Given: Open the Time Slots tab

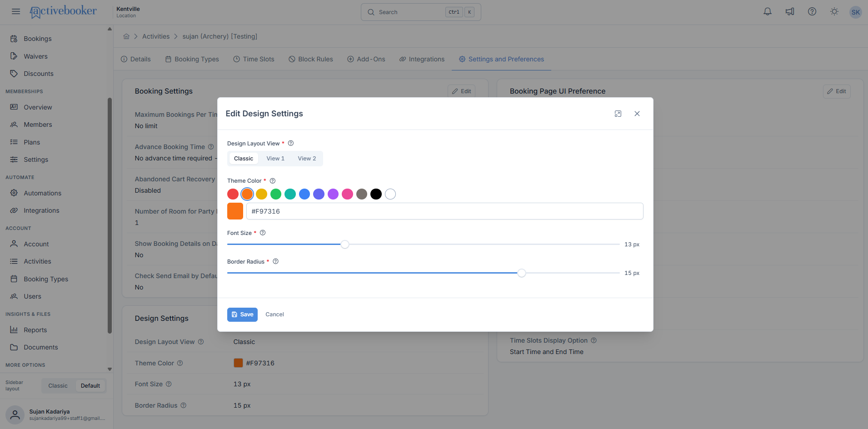Looking at the screenshot, I should click(x=254, y=59).
